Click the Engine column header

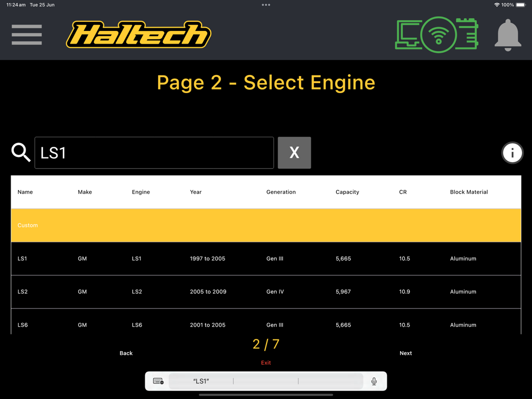pyautogui.click(x=141, y=192)
